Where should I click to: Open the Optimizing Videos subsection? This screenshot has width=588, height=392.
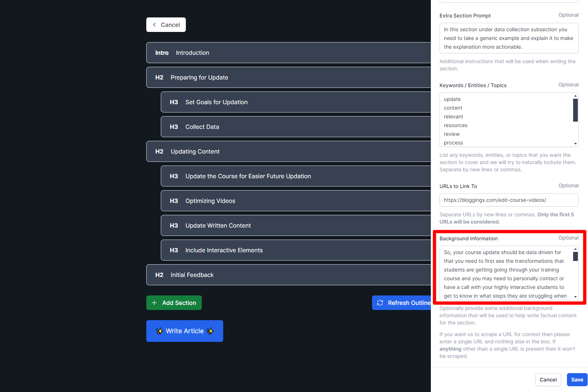[295, 201]
